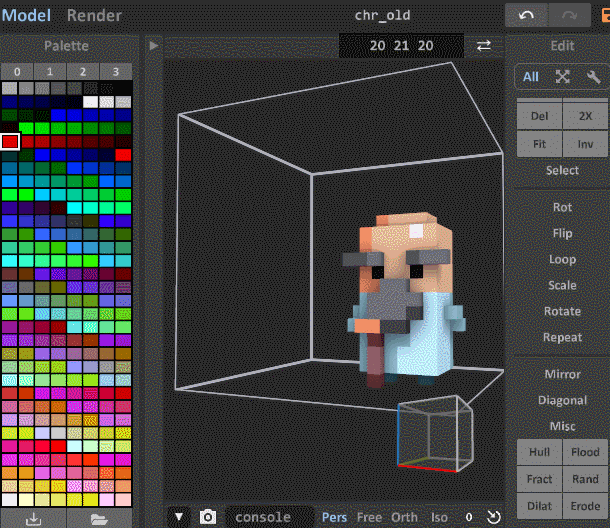Image resolution: width=610 pixels, height=528 pixels.
Task: Switch to the Model tab
Action: tap(26, 16)
